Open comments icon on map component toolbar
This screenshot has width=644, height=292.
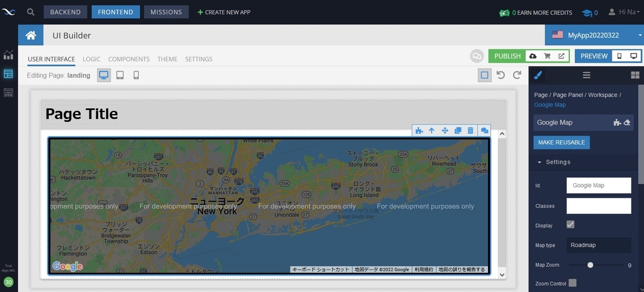coord(484,130)
